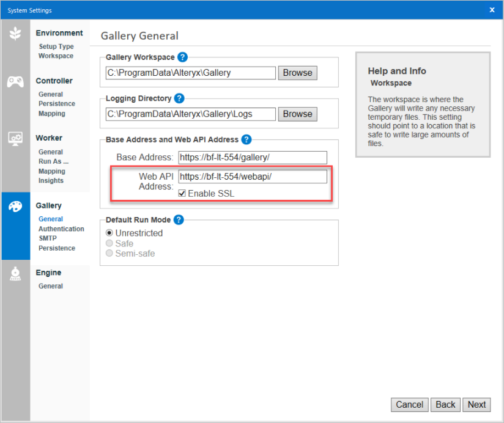The height and width of the screenshot is (423, 504).
Task: Click the Environment leaf icon in sidebar
Action: click(x=15, y=34)
